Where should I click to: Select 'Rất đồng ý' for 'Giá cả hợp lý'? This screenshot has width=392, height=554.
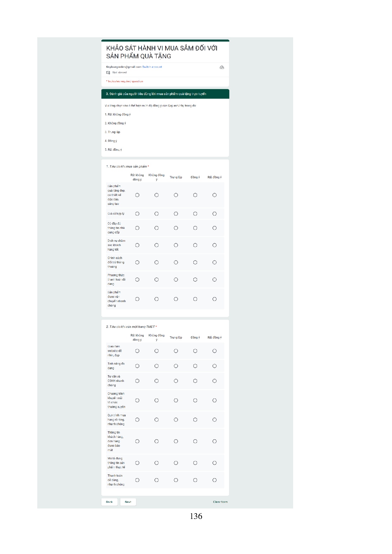tap(214, 214)
